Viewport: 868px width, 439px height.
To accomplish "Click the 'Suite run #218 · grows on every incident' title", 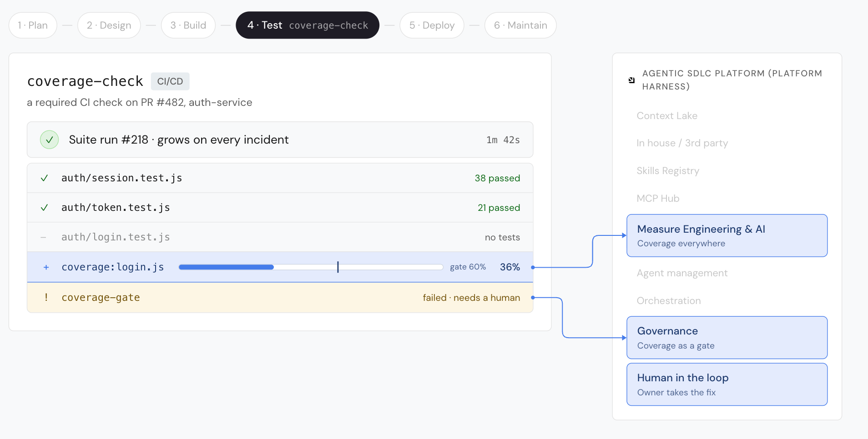I will 179,140.
